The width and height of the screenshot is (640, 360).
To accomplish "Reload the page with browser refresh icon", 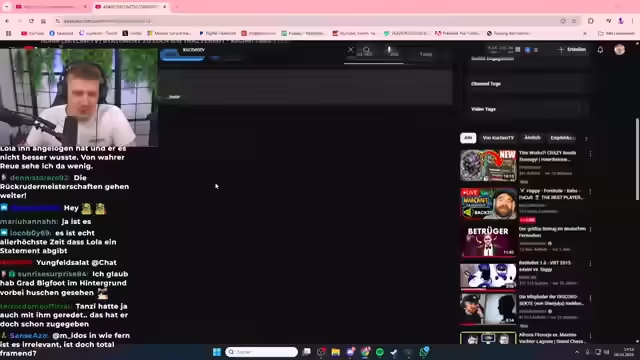I will tap(31, 21).
